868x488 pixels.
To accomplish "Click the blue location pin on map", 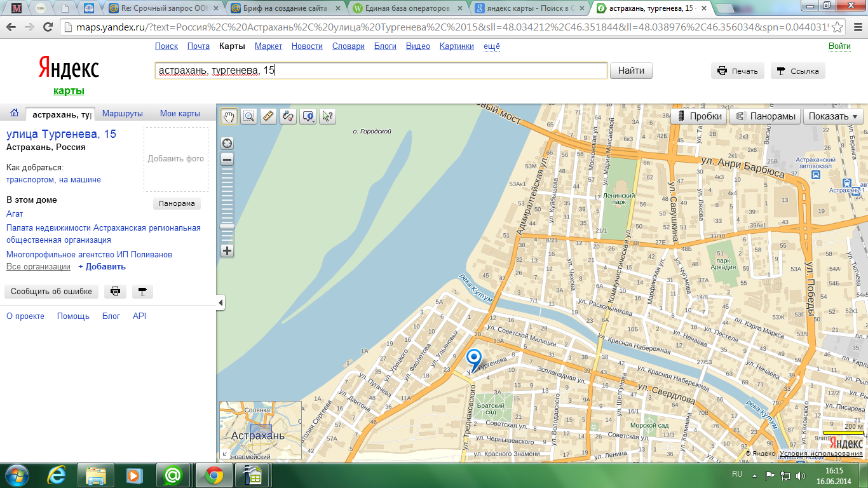I will (x=474, y=360).
